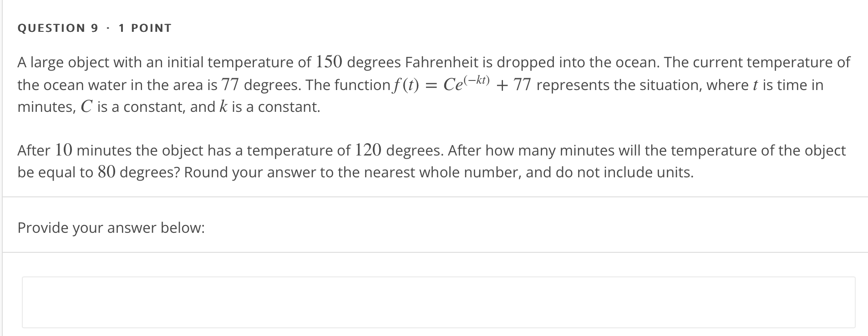Image resolution: width=868 pixels, height=336 pixels.
Task: Click the Provide your answer below text
Action: tap(111, 227)
